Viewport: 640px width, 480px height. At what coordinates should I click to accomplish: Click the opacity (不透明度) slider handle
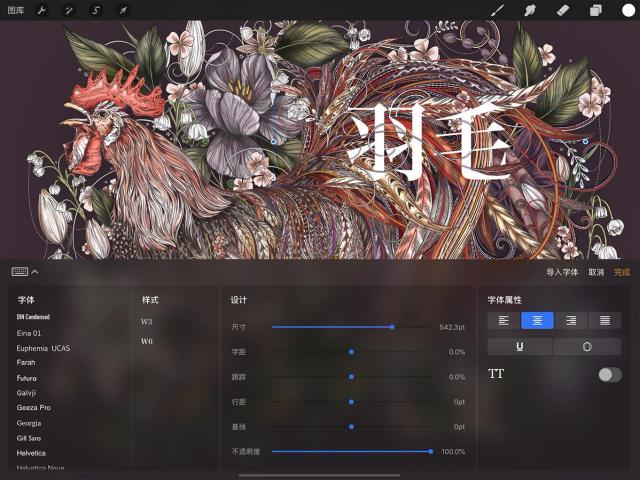tap(430, 451)
